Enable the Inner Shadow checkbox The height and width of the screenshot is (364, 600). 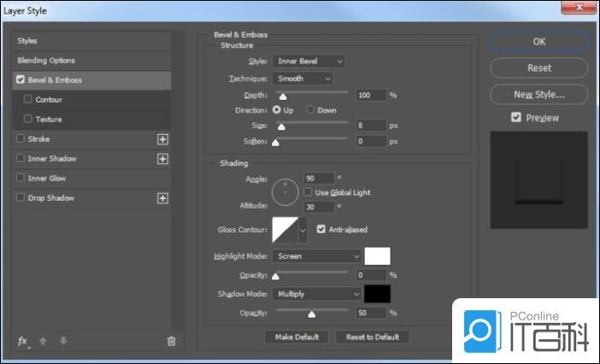pos(21,158)
